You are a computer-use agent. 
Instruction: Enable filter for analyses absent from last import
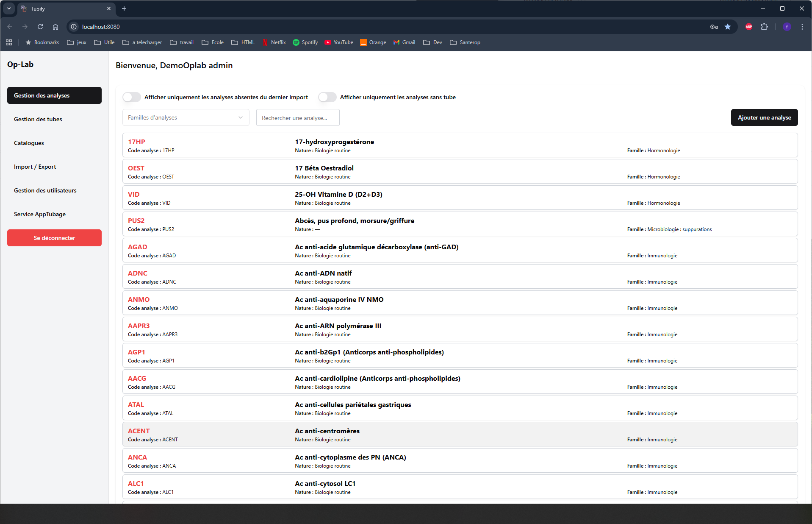[x=132, y=97]
